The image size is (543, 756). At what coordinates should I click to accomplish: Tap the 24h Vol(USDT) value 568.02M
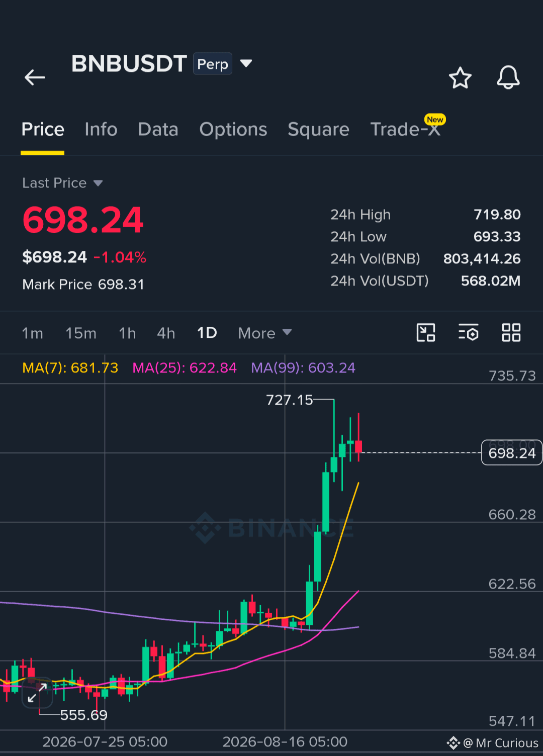point(491,281)
